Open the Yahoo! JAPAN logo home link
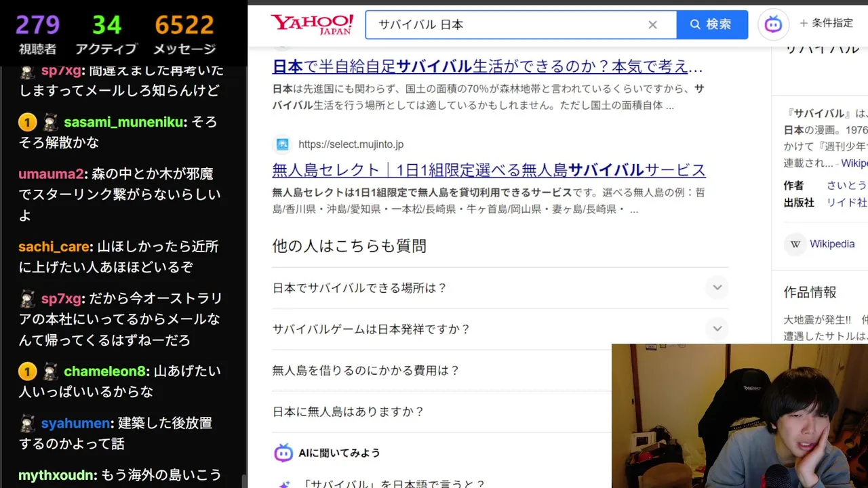This screenshot has width=868, height=488. click(x=312, y=24)
